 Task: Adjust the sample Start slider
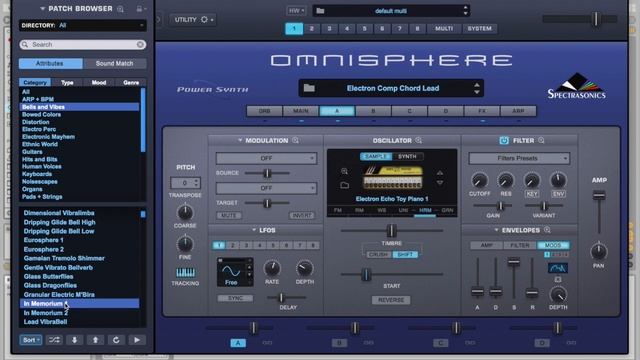pos(366,275)
